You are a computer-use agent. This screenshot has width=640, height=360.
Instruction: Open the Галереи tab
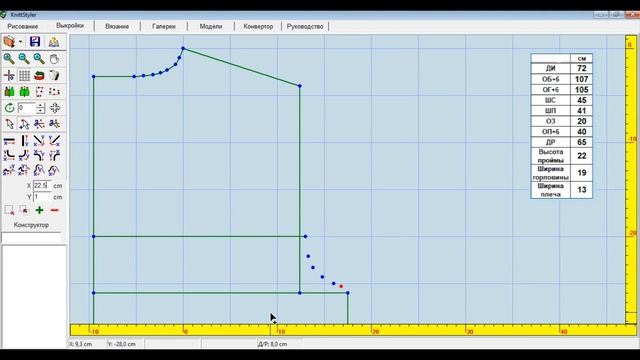pyautogui.click(x=164, y=26)
